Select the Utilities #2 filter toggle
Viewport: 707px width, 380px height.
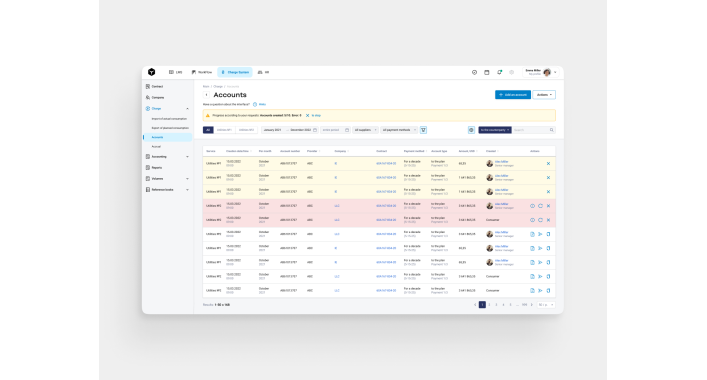tap(246, 130)
